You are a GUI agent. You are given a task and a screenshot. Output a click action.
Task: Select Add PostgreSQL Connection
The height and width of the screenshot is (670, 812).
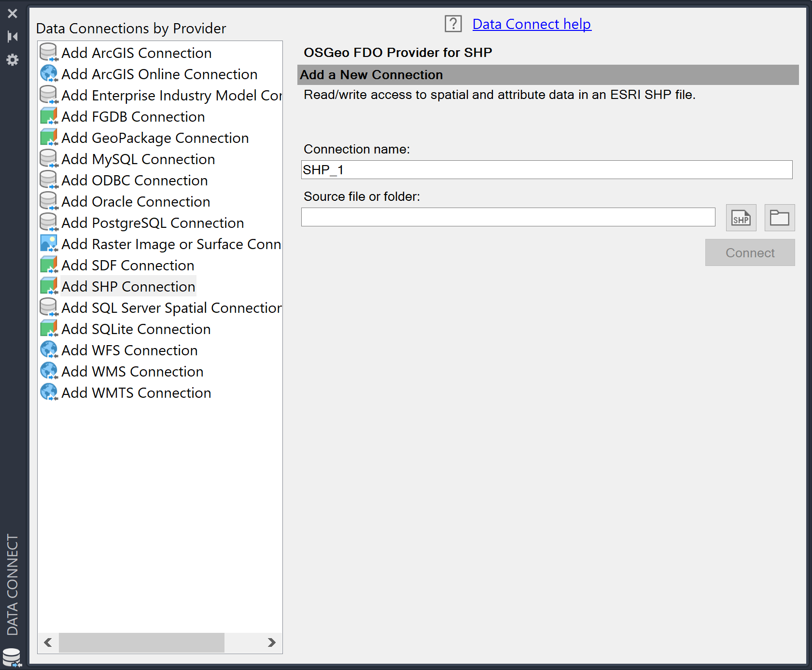[x=153, y=223]
